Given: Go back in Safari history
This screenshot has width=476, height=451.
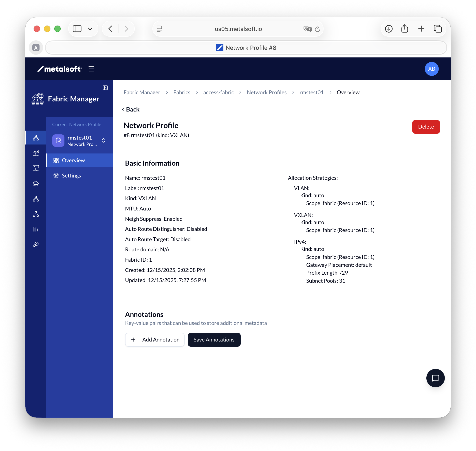Looking at the screenshot, I should (110, 29).
